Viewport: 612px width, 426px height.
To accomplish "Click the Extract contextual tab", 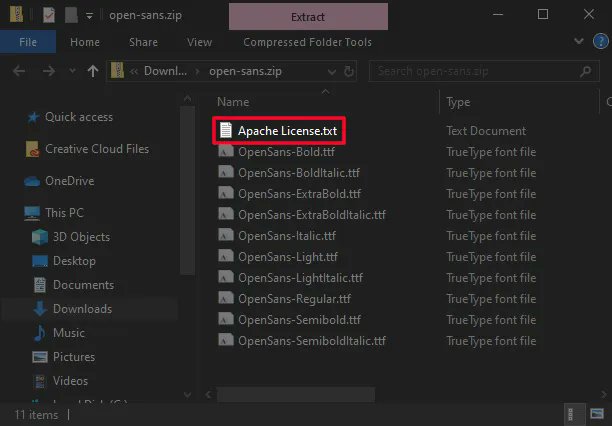I will tap(308, 17).
